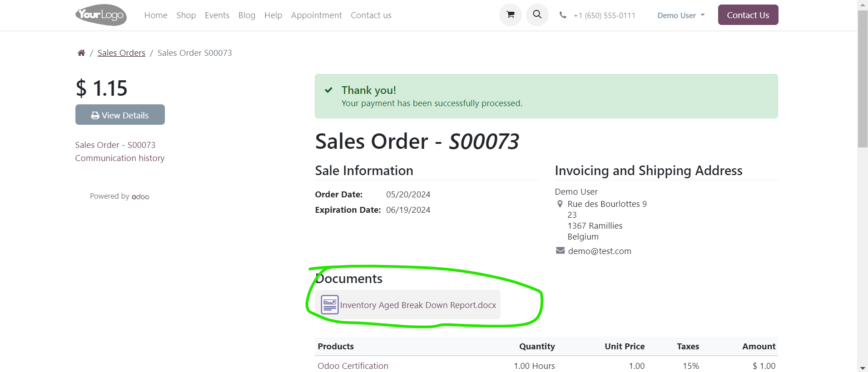Jump to Communication history section
Image resolution: width=868 pixels, height=372 pixels.
pyautogui.click(x=120, y=158)
